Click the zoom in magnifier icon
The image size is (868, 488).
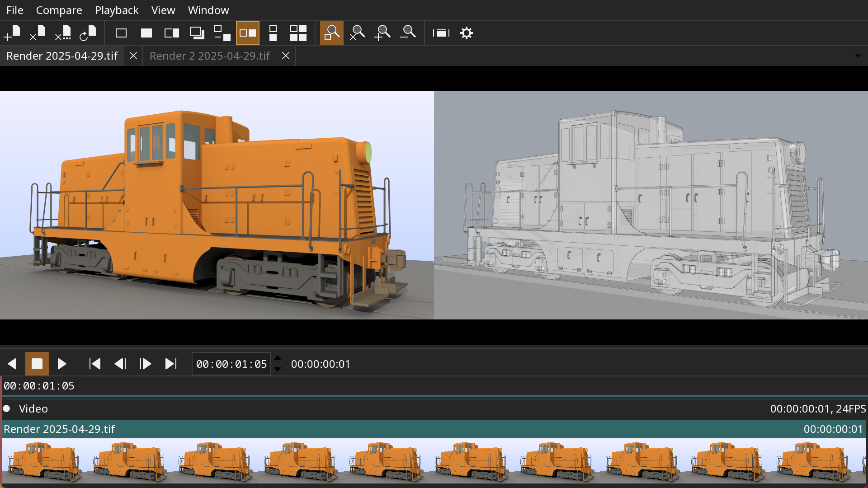coord(382,33)
